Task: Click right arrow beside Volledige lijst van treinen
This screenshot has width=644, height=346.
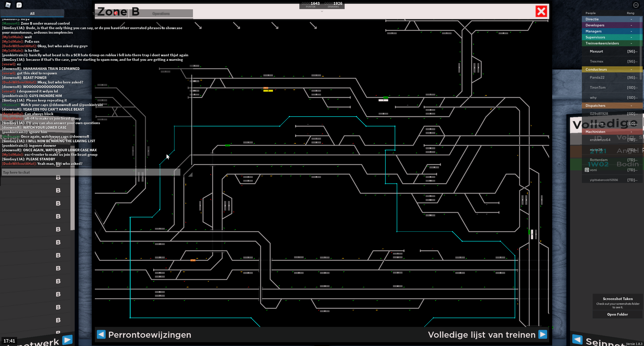Action: pyautogui.click(x=543, y=334)
